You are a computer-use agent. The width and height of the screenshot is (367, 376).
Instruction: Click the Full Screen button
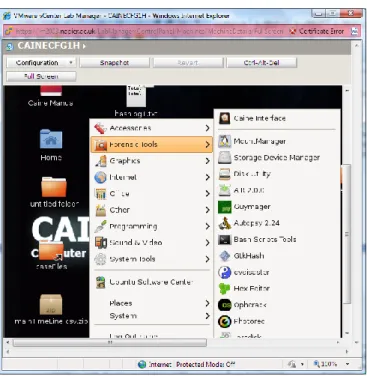coord(41,76)
